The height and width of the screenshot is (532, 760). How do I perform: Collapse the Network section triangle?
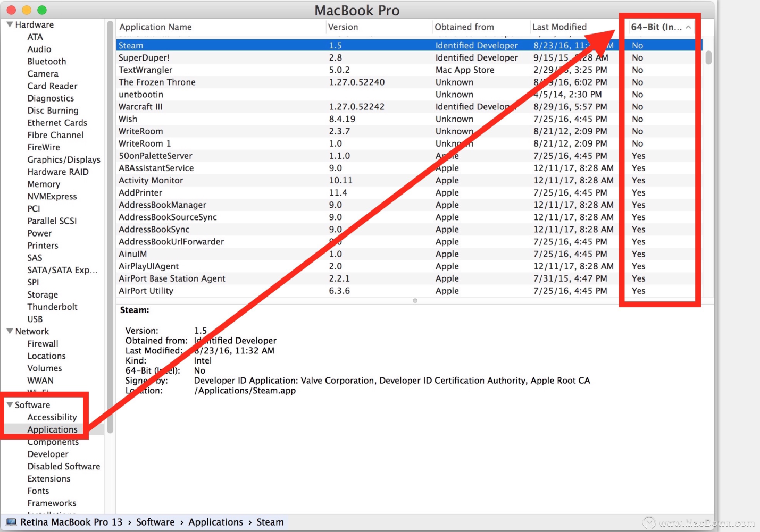(x=10, y=331)
